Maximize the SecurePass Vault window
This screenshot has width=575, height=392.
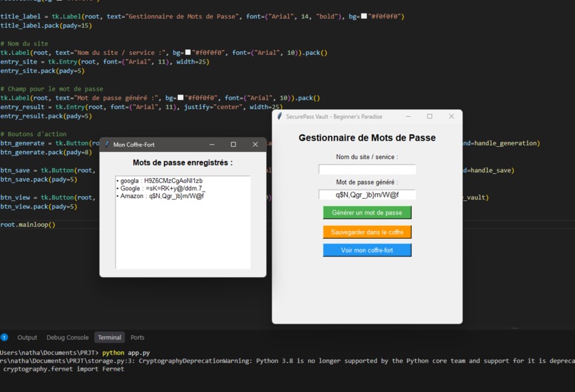(x=429, y=116)
